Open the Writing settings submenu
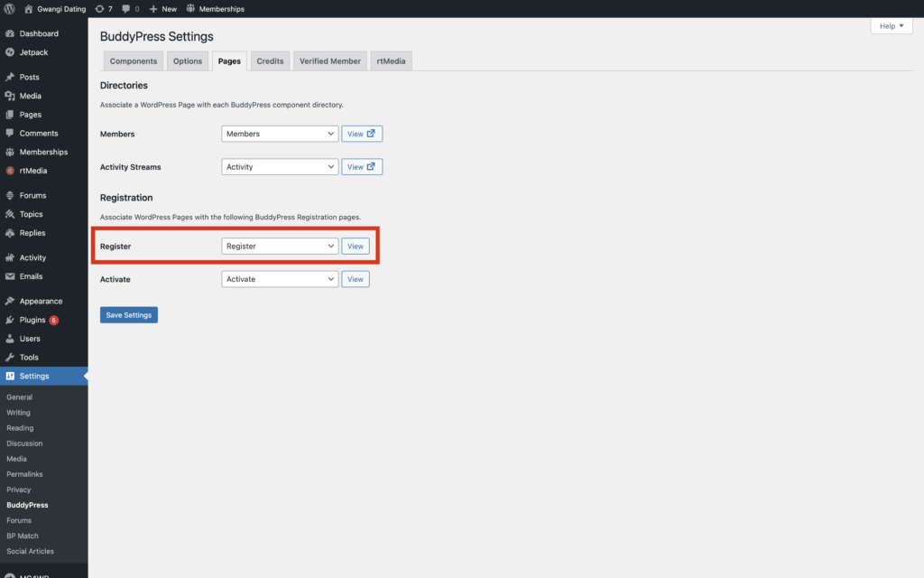 coord(18,412)
